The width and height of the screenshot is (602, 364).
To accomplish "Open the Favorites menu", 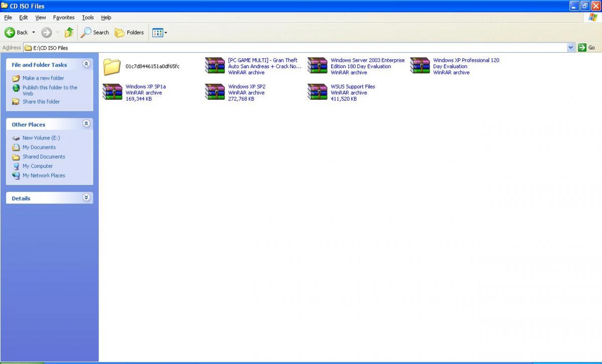I will click(64, 18).
